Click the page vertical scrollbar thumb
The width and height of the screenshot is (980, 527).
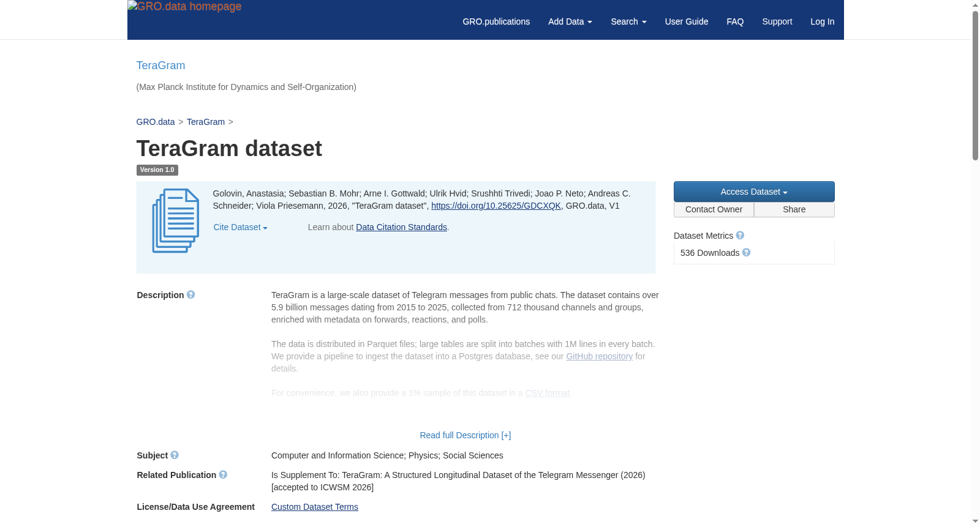coord(975,86)
